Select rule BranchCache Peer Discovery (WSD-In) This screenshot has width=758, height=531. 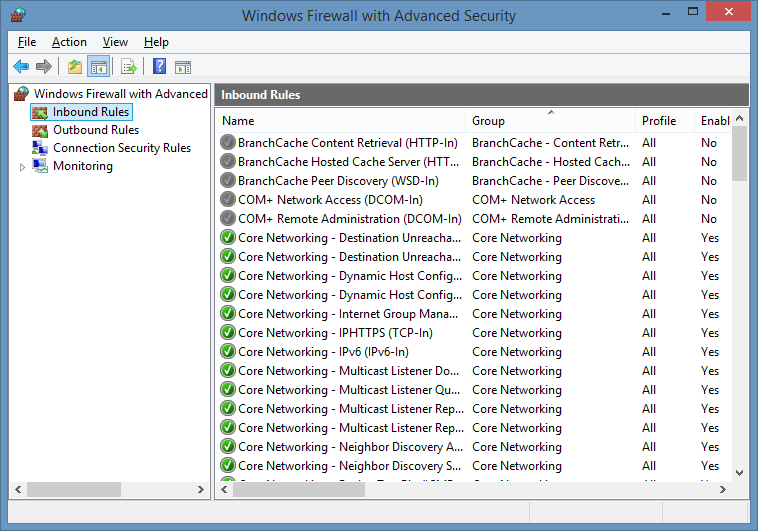[338, 181]
